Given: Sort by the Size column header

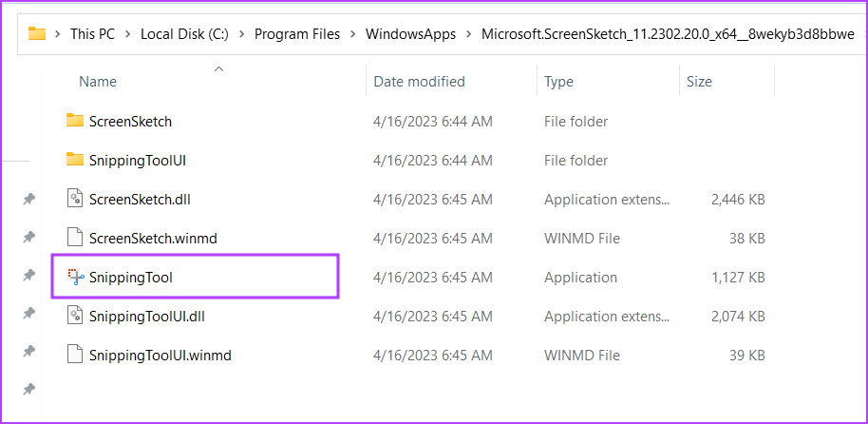Looking at the screenshot, I should pyautogui.click(x=699, y=82).
